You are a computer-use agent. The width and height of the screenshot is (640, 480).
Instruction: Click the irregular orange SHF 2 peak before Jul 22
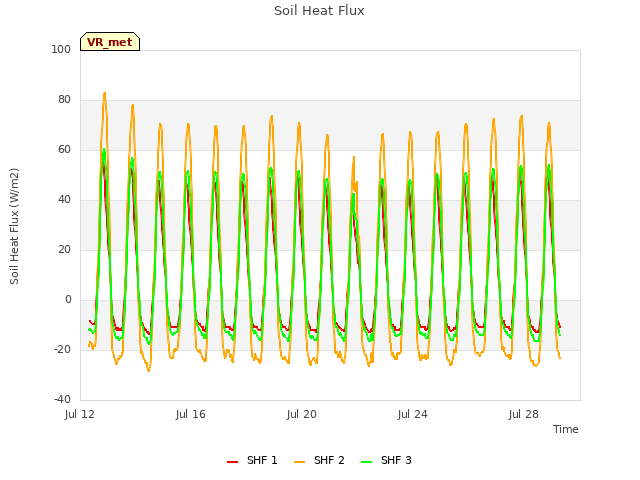pyautogui.click(x=354, y=158)
